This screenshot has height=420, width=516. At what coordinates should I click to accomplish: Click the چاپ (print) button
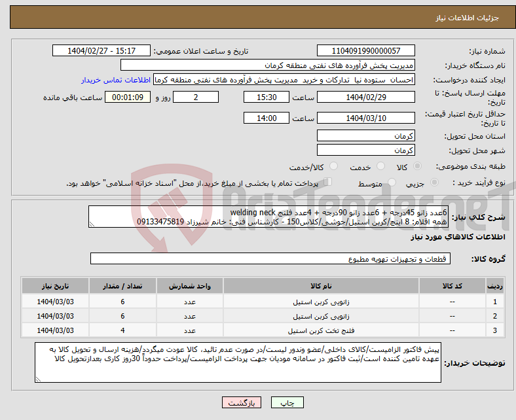tap(287, 402)
